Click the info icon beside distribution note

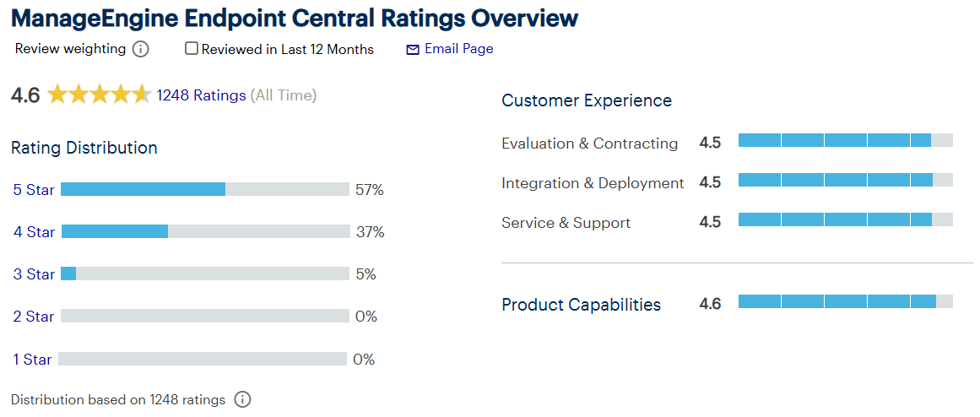coord(242,399)
